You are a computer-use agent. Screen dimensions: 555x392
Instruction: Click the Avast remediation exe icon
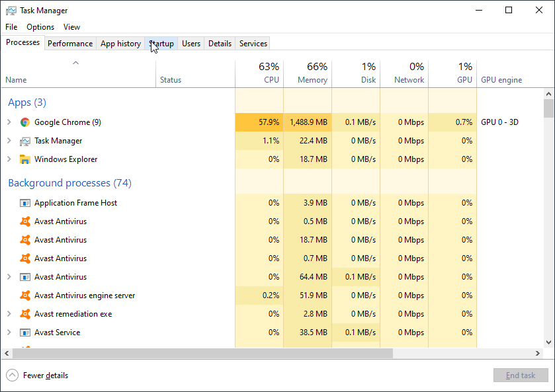point(25,314)
